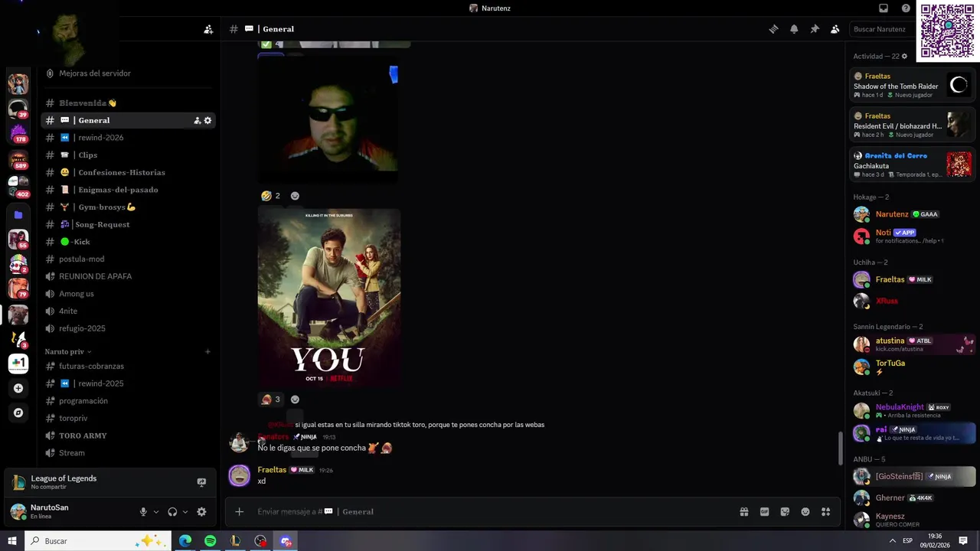Image resolution: width=980 pixels, height=551 pixels.
Task: Open microphone input options arrow
Action: click(156, 512)
